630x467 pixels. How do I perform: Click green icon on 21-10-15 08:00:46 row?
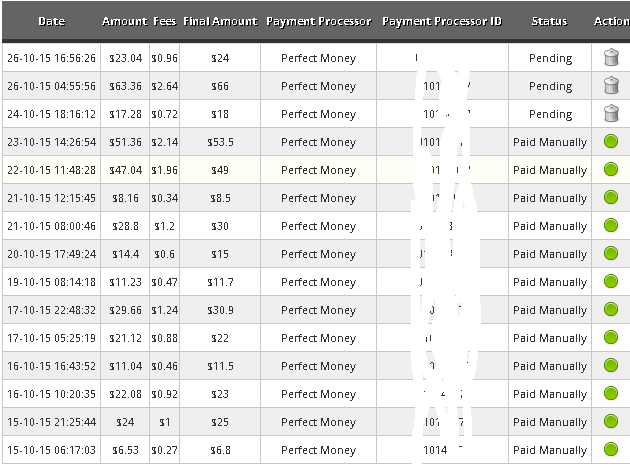[611, 226]
